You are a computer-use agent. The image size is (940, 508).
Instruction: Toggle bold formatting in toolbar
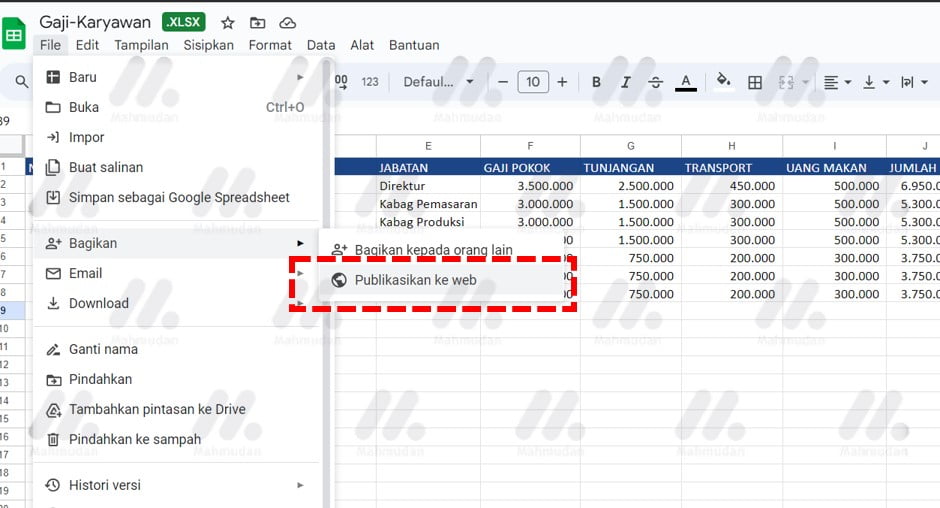596,82
